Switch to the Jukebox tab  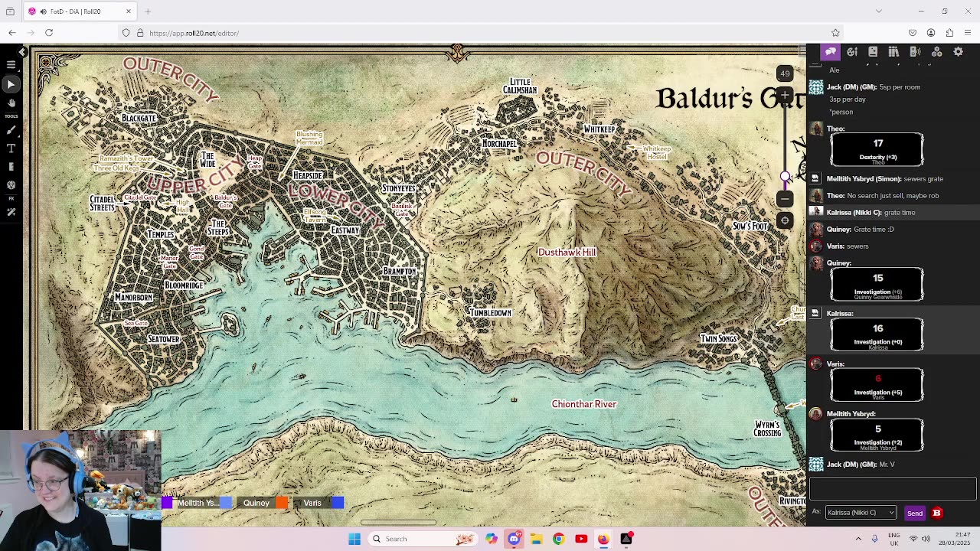point(915,51)
